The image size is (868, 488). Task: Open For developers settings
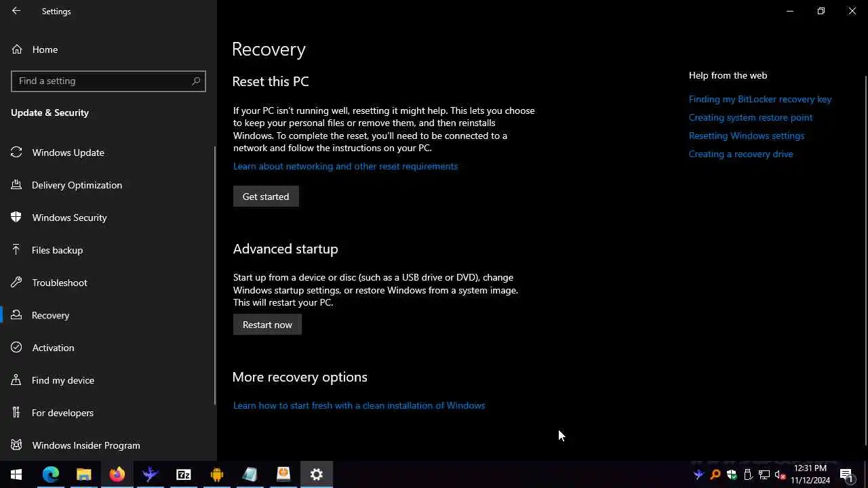(x=107, y=413)
